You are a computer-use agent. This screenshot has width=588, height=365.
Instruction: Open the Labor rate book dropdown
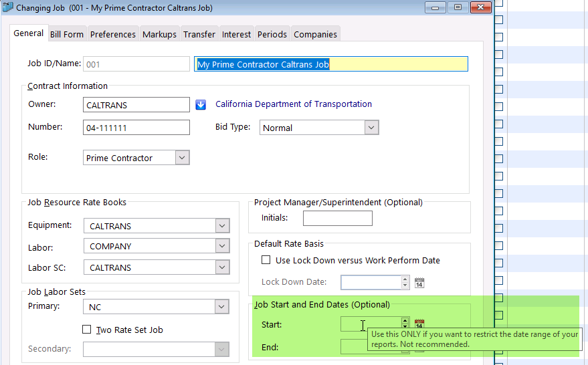coord(222,246)
